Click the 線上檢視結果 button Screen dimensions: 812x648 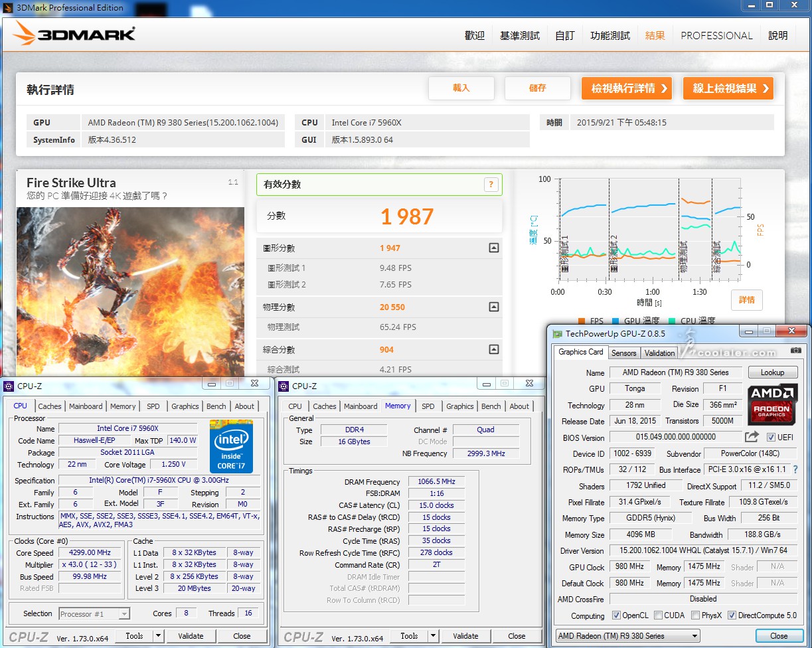[x=728, y=88]
